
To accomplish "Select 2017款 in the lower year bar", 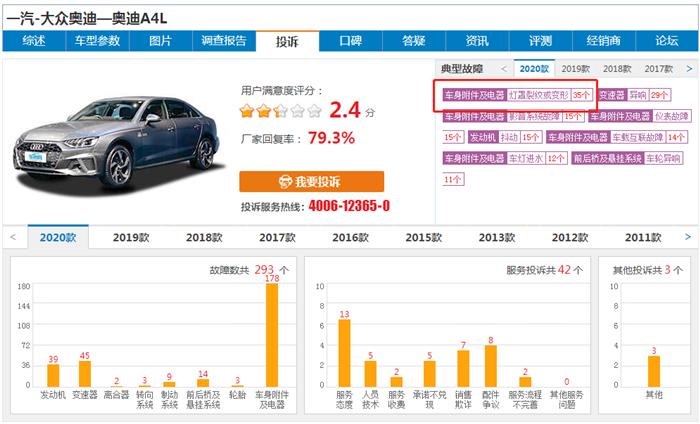I will pyautogui.click(x=278, y=237).
